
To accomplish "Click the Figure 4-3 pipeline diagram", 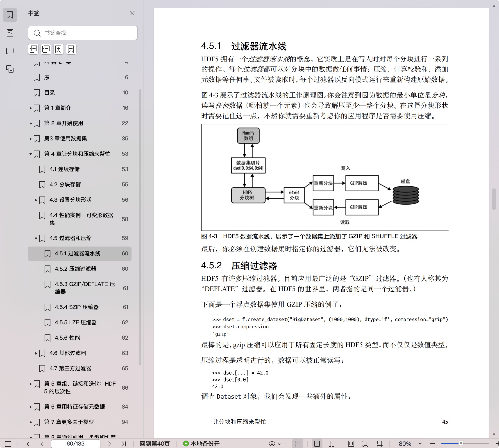I will (x=325, y=177).
